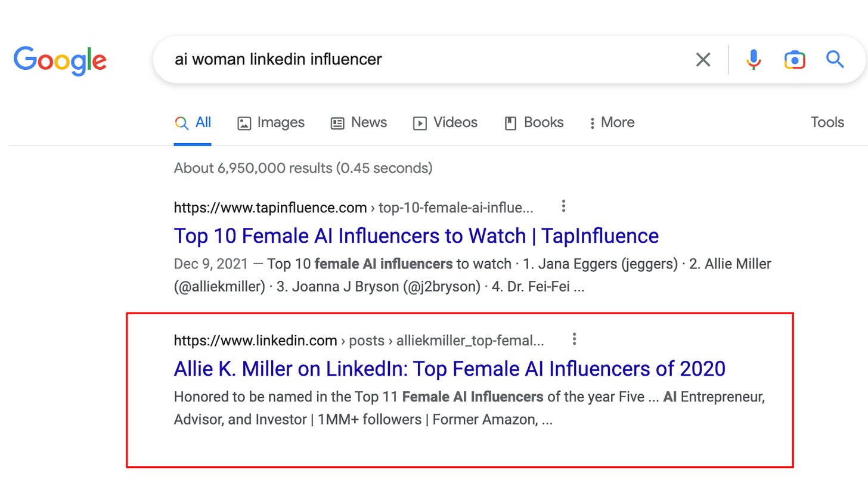Switch to the News tab
The height and width of the screenshot is (486, 868).
[x=359, y=123]
